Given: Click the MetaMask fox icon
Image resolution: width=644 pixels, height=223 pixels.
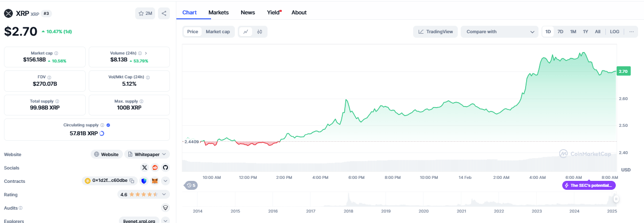Looking at the screenshot, I should (155, 181).
